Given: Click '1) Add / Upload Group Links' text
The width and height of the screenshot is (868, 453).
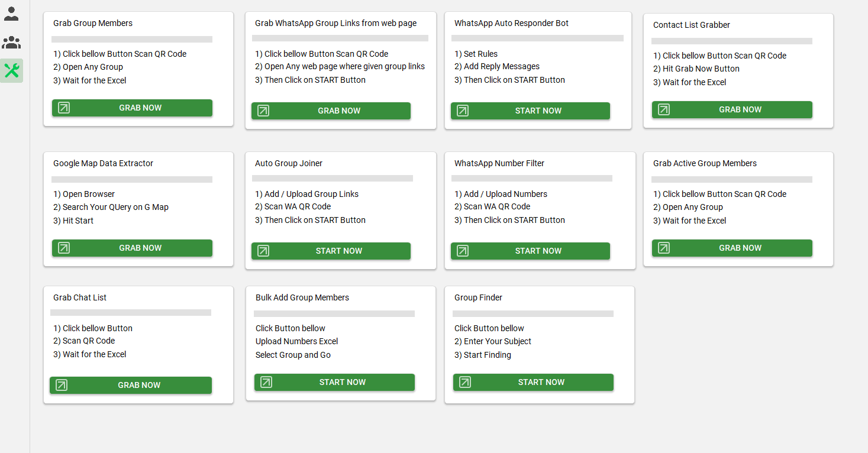Looking at the screenshot, I should coord(306,194).
